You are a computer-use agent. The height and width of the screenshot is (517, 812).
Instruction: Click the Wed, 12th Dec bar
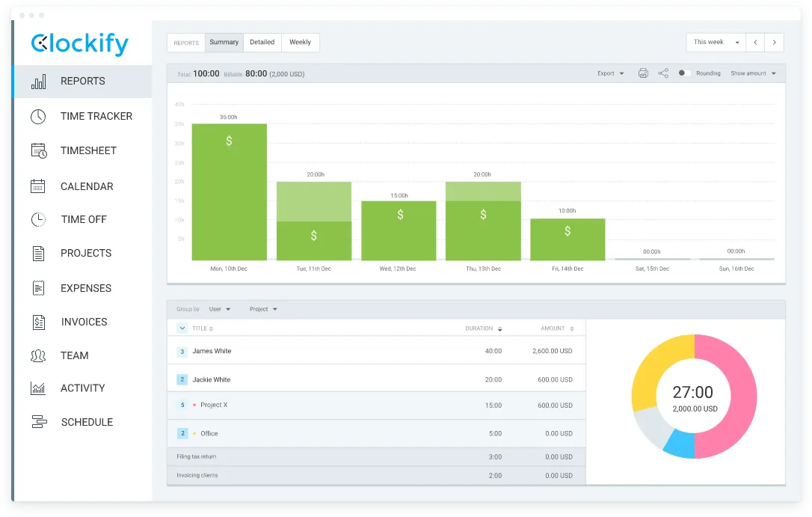[x=399, y=230]
